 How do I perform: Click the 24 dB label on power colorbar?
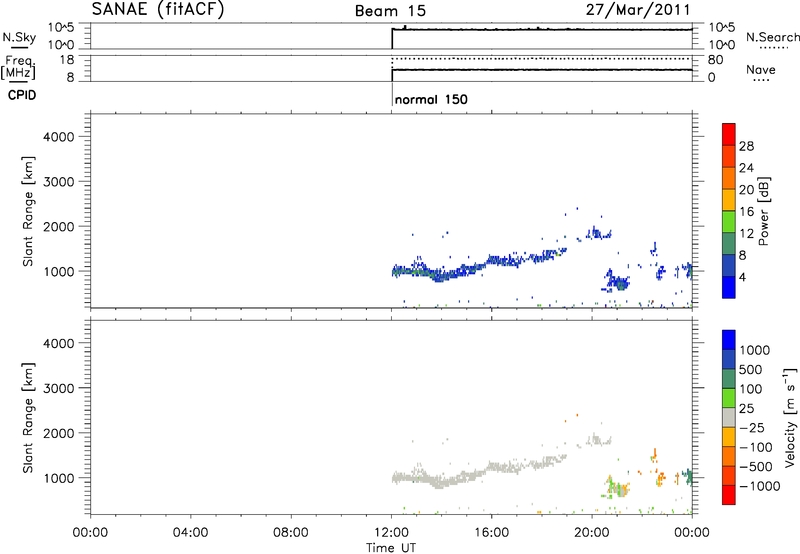746,168
